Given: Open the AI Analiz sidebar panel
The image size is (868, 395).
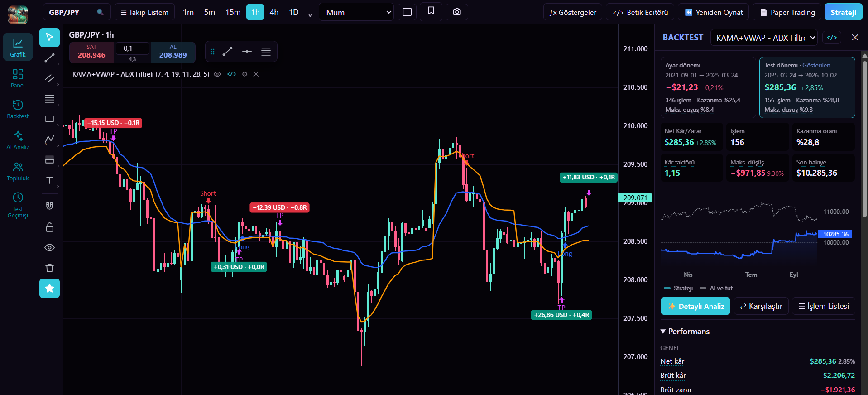Looking at the screenshot, I should [x=18, y=140].
